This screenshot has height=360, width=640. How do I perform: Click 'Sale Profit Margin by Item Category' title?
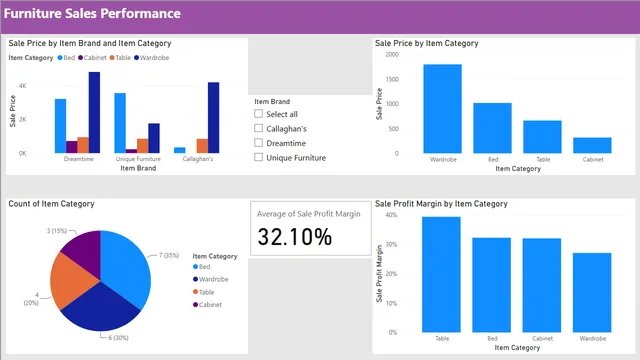441,204
